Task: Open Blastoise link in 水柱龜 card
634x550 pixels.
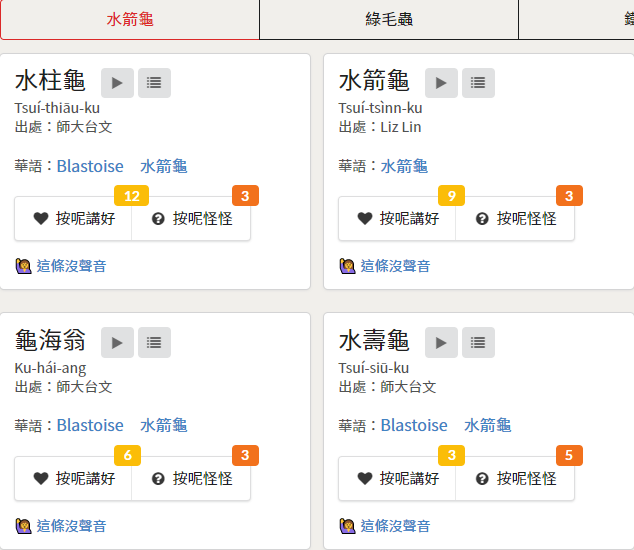Action: click(x=90, y=166)
